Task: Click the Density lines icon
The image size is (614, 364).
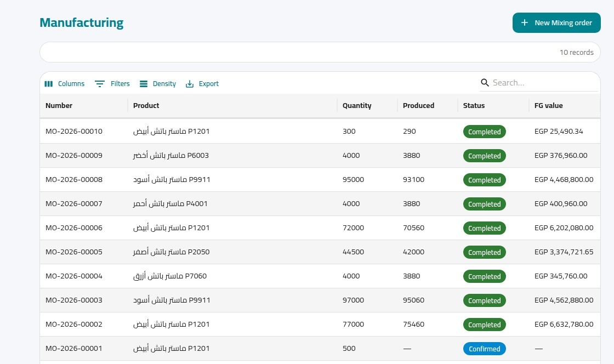Action: point(144,84)
